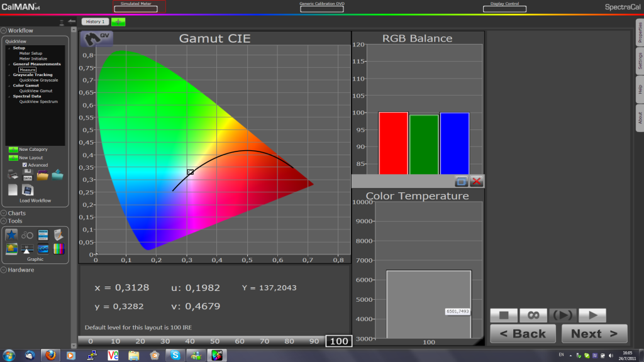Click the stop measurement button
This screenshot has height=362, width=644.
pyautogui.click(x=504, y=315)
